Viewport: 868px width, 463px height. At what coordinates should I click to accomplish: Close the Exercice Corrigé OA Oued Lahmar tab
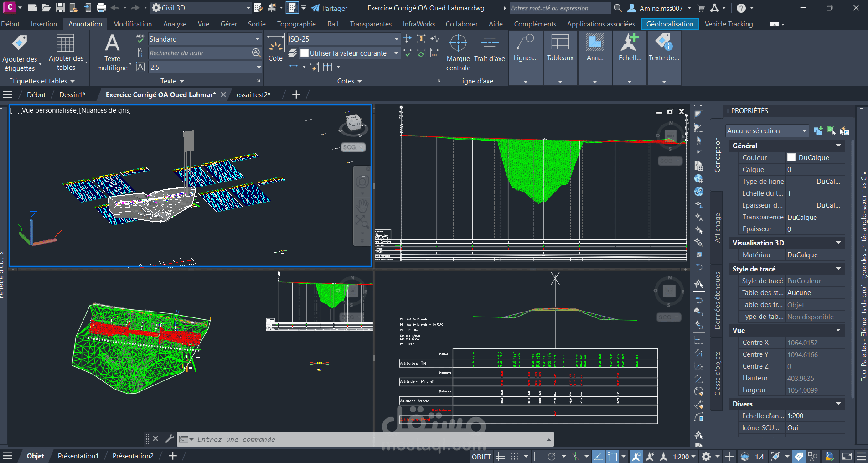[x=223, y=94]
